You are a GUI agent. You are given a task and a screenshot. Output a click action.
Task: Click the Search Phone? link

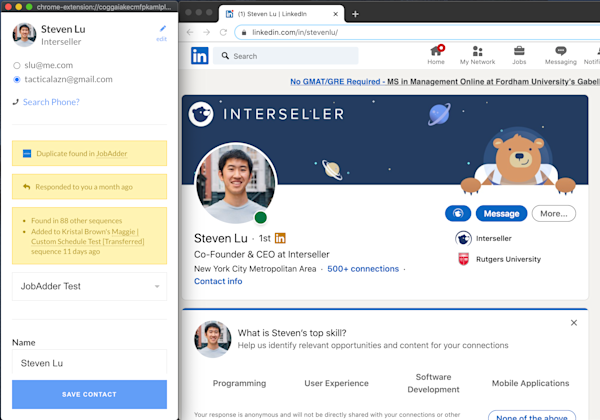[51, 102]
